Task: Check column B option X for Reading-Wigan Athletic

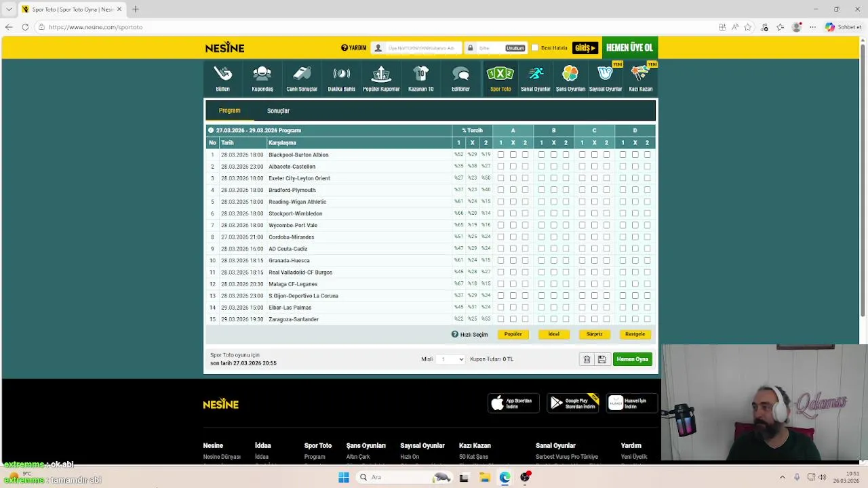Action: [553, 201]
